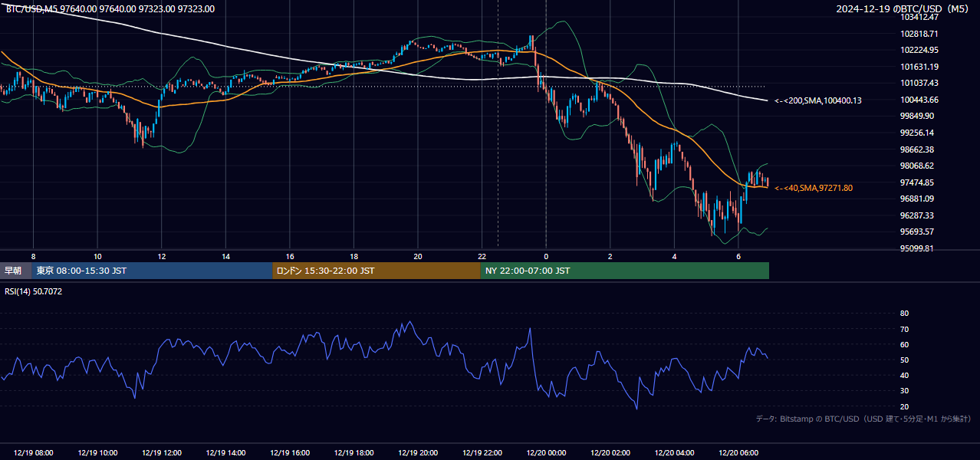Click price axis value 99256.14
The image size is (980, 460).
coord(917,133)
